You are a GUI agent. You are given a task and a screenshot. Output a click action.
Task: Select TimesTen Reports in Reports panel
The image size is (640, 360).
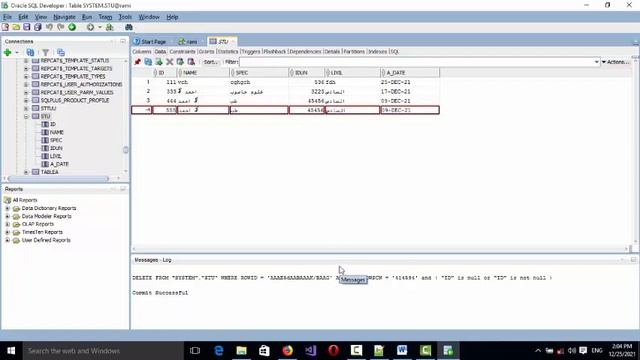tap(42, 232)
